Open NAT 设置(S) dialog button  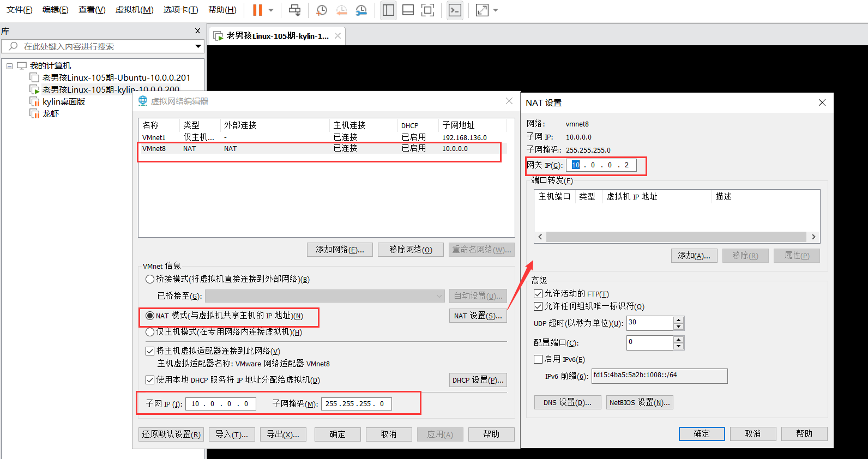[x=478, y=316]
